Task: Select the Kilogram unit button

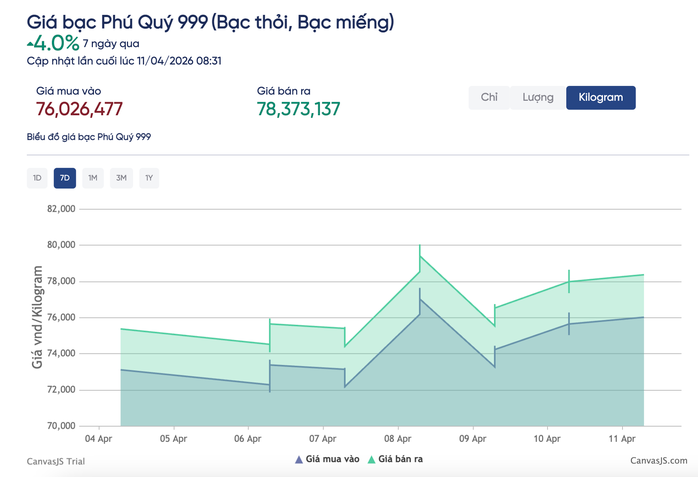Action: tap(600, 97)
